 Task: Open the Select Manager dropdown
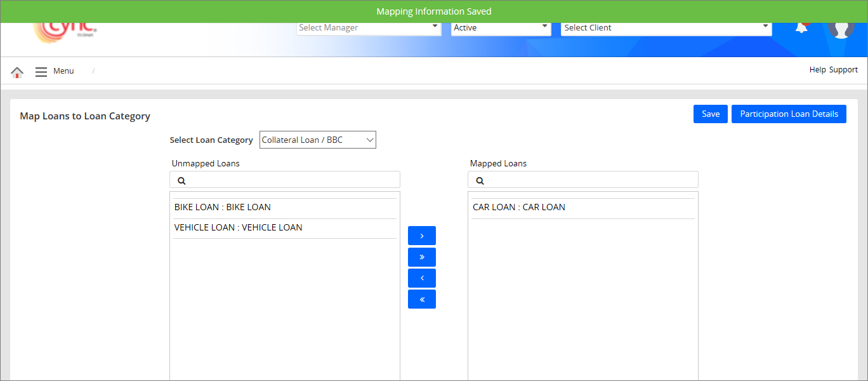(369, 28)
